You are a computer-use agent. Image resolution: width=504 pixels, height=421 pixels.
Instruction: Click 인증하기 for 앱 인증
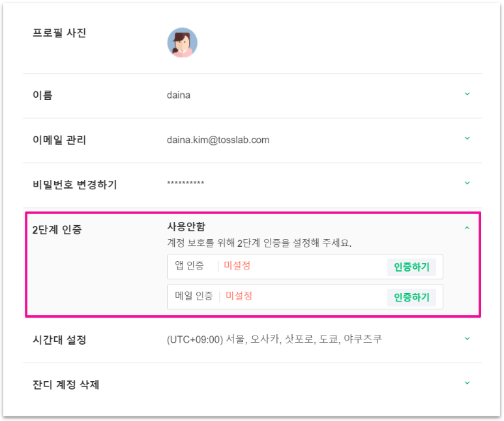(411, 267)
